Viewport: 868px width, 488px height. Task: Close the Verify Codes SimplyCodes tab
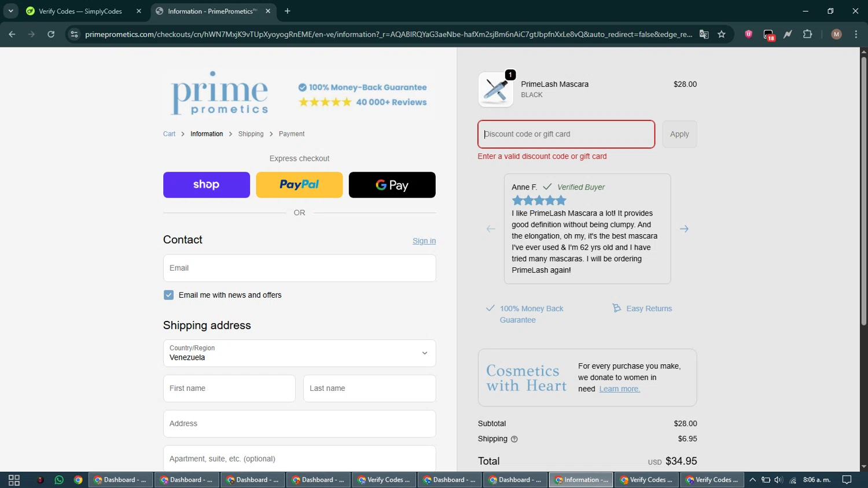(x=139, y=11)
